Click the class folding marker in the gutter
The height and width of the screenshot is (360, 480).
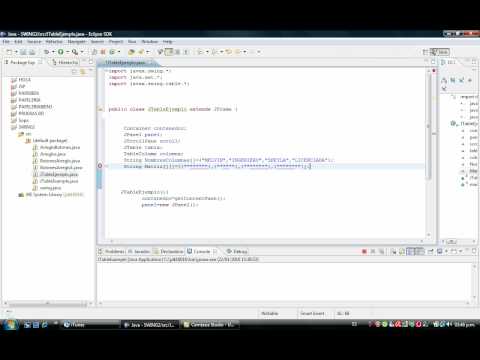[100, 109]
